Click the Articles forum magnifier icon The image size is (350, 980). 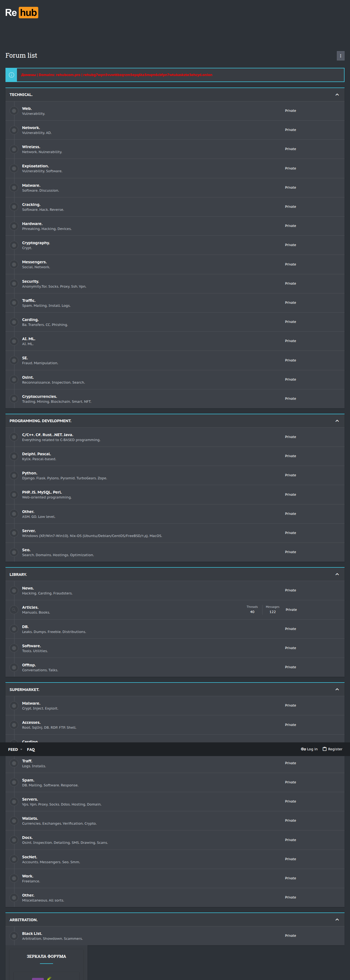pos(14,610)
